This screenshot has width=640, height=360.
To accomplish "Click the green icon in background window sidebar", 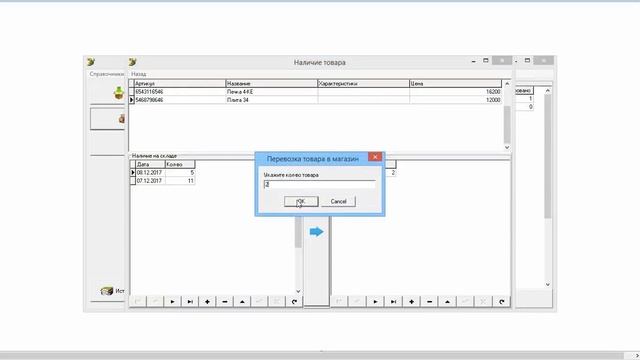I will (118, 93).
